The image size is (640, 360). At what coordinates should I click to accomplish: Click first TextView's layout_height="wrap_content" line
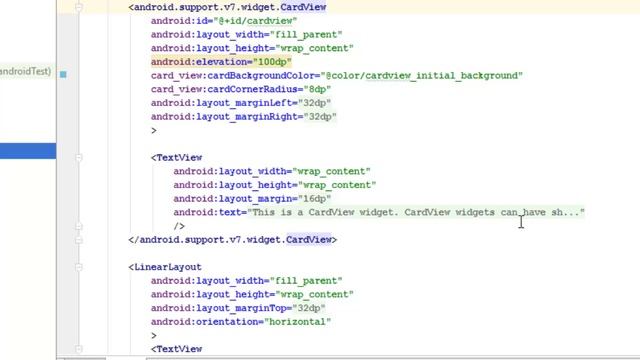(x=275, y=185)
